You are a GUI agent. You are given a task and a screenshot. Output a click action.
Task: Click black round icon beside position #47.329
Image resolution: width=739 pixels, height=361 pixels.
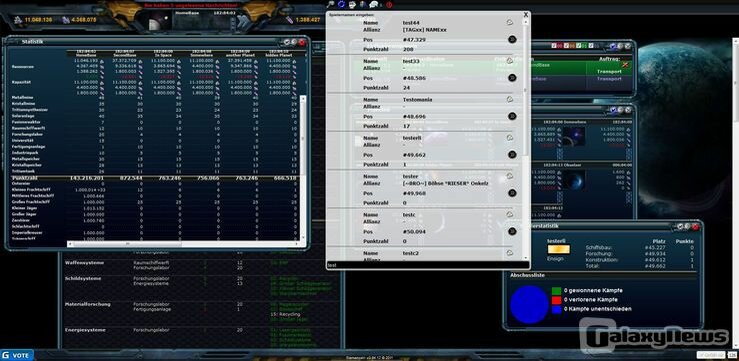[512, 40]
